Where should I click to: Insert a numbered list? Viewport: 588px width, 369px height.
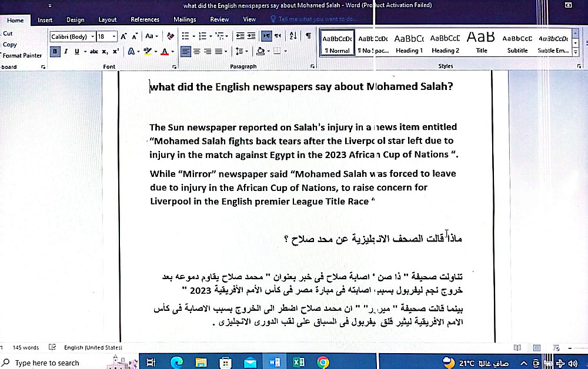click(203, 36)
